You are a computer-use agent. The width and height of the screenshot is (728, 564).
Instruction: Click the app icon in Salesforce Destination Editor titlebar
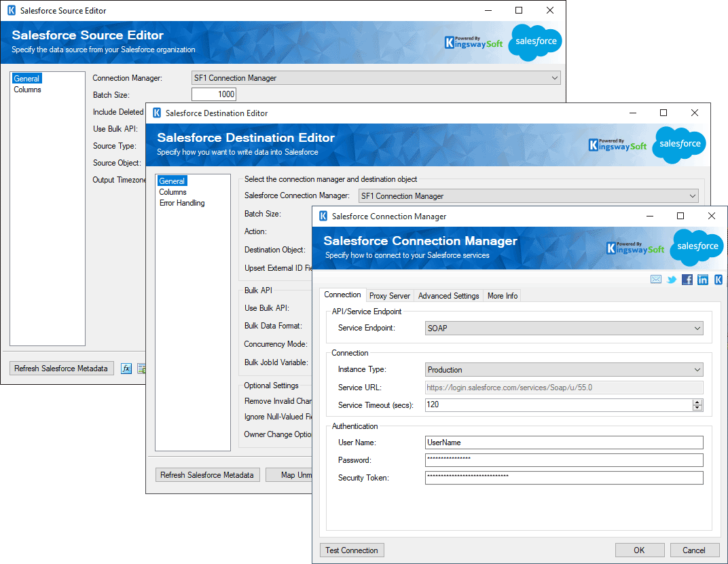click(x=157, y=113)
